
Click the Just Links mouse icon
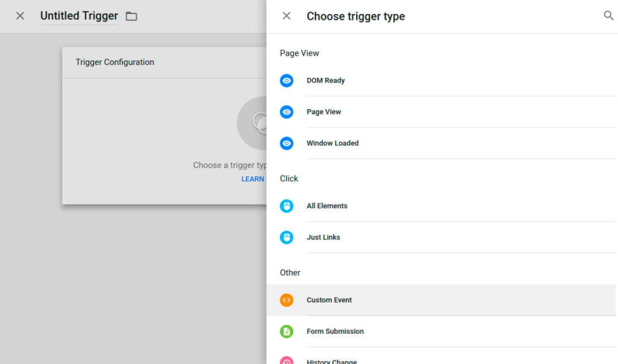pos(287,237)
